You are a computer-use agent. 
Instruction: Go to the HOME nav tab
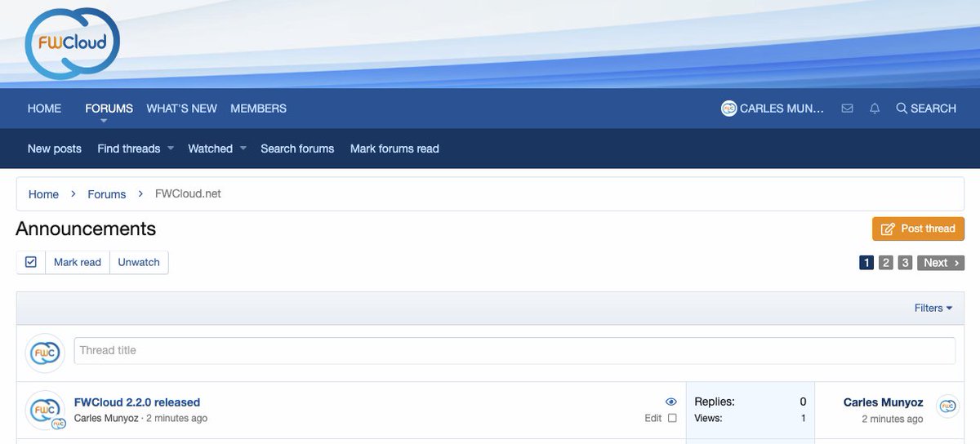click(44, 109)
